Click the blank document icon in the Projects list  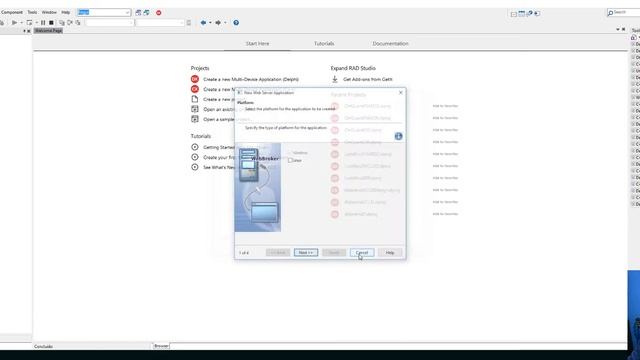195,99
